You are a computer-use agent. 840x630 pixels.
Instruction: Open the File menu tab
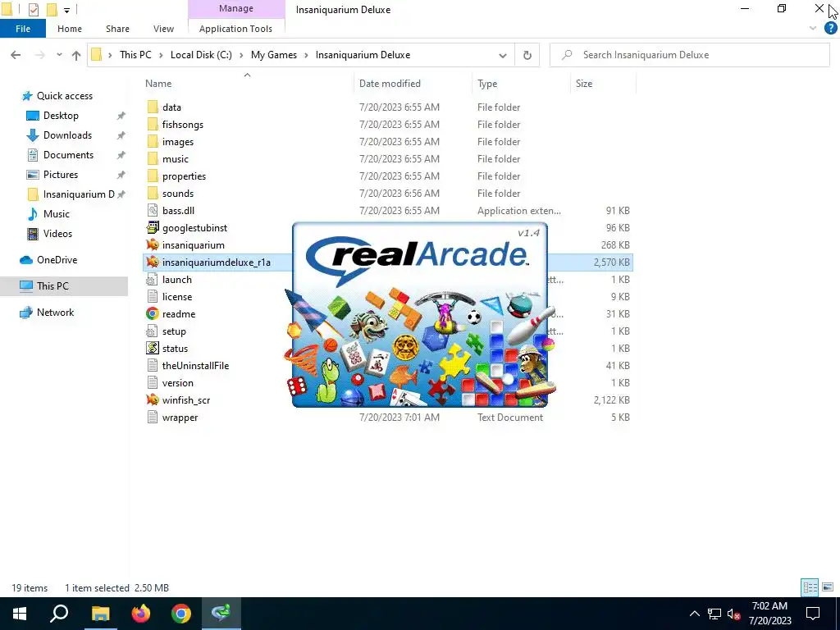pos(23,29)
